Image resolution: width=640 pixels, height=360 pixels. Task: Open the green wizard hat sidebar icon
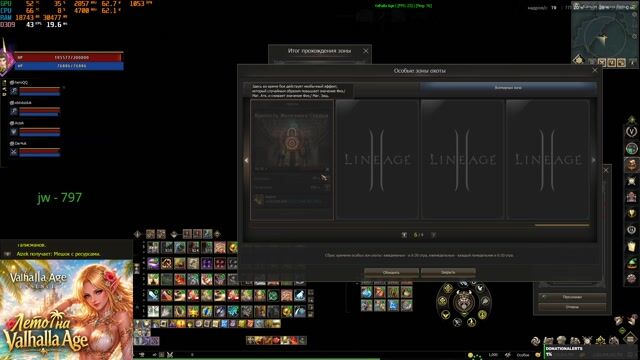(631, 263)
